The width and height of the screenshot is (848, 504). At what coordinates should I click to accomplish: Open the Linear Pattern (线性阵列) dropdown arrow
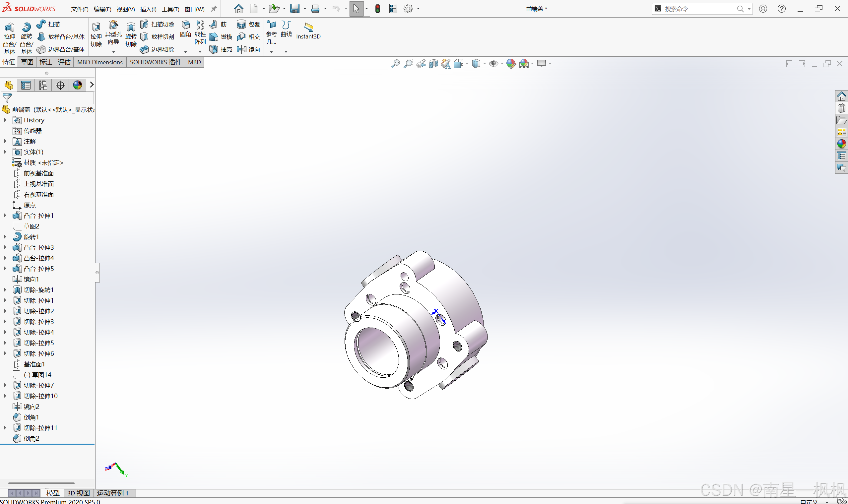coord(200,52)
